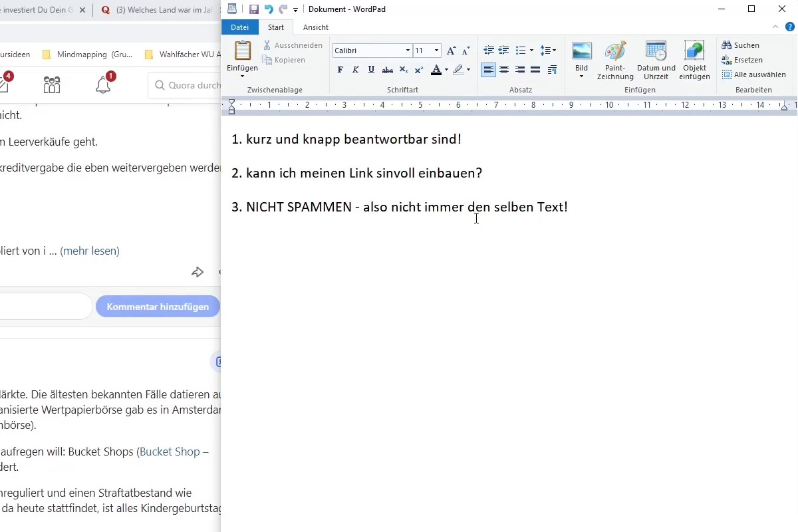Redo the action in WordPad's quick access toolbar
Screen dimensions: 798x532
(283, 9)
